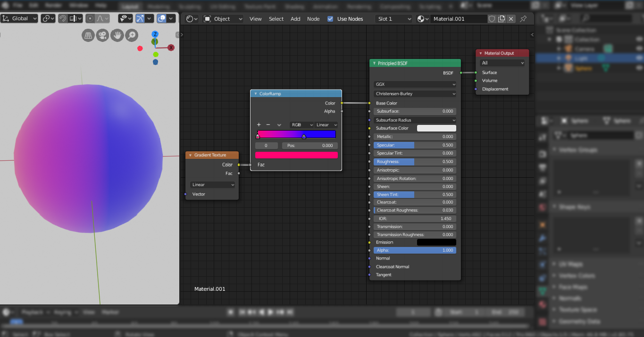This screenshot has height=337, width=644.
Task: Click the Subsurface Color white swatch
Action: (436, 128)
